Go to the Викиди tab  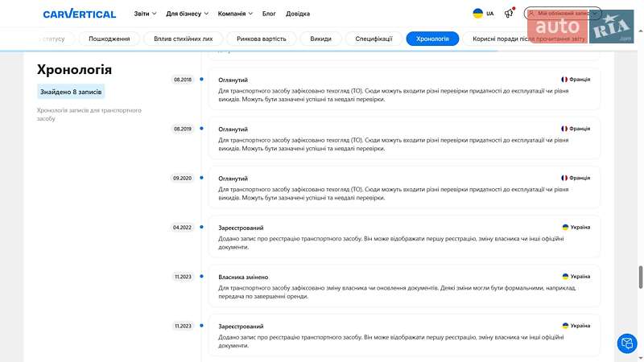(320, 39)
